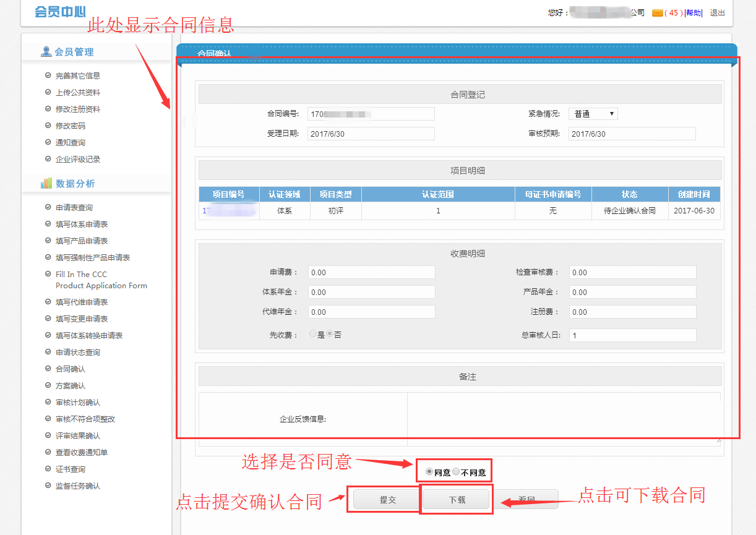Click the check icon beside 修改密码
Screen dimensions: 756x535
click(x=48, y=126)
